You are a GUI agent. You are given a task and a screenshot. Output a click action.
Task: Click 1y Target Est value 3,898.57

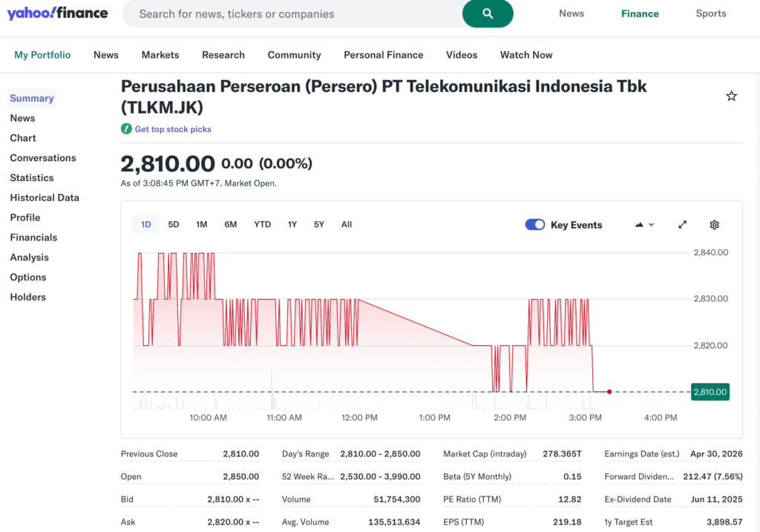724,522
